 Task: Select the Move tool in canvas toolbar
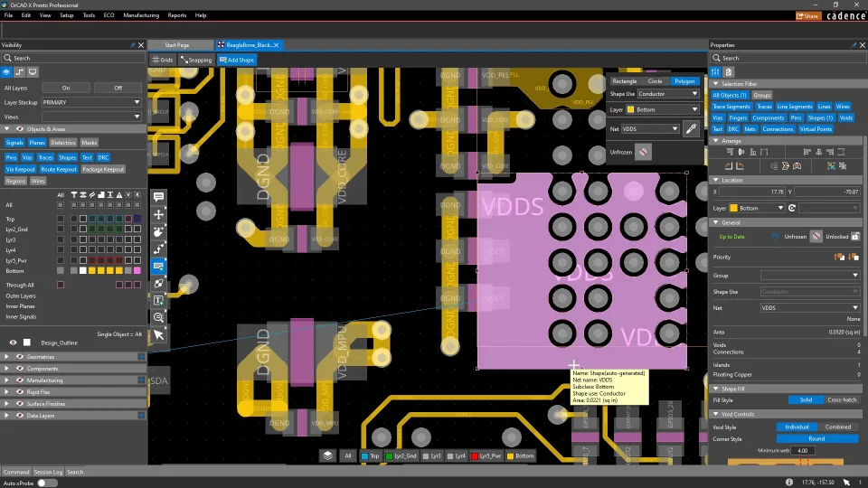coord(159,214)
